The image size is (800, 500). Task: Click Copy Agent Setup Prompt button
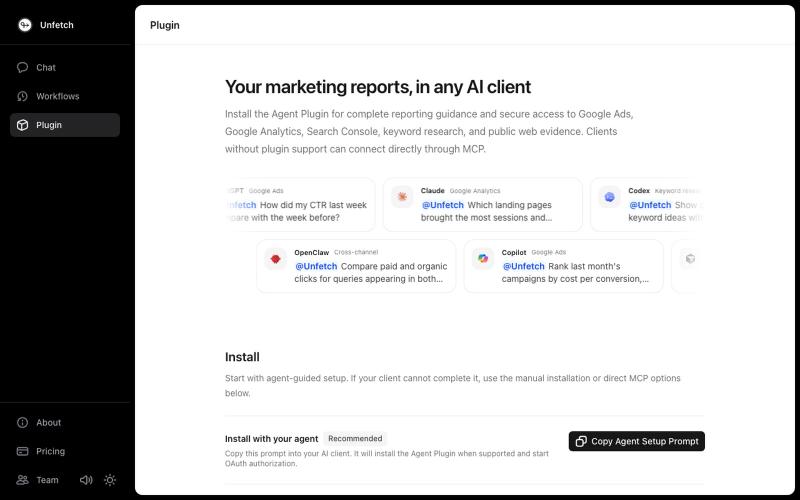[637, 441]
